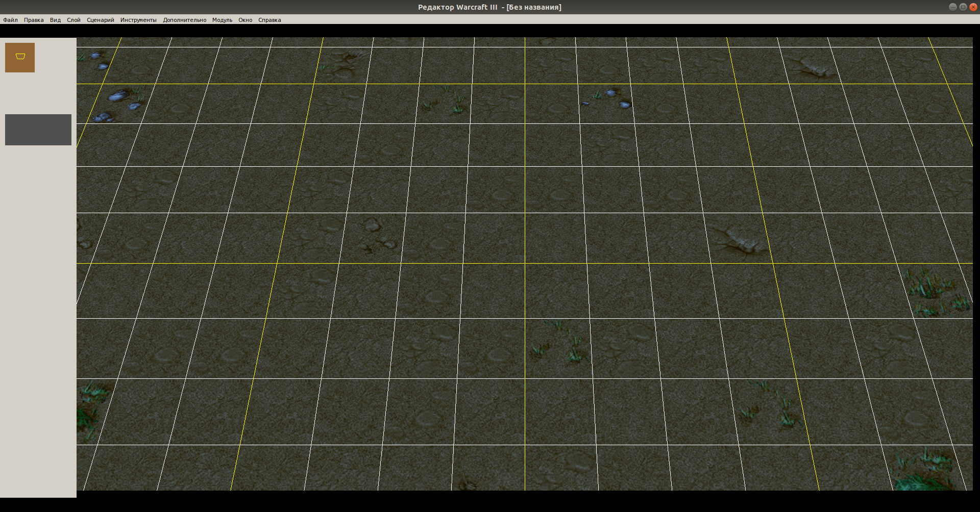This screenshot has height=512, width=980.
Task: Minimize the Warcraft III editor window
Action: 952,7
